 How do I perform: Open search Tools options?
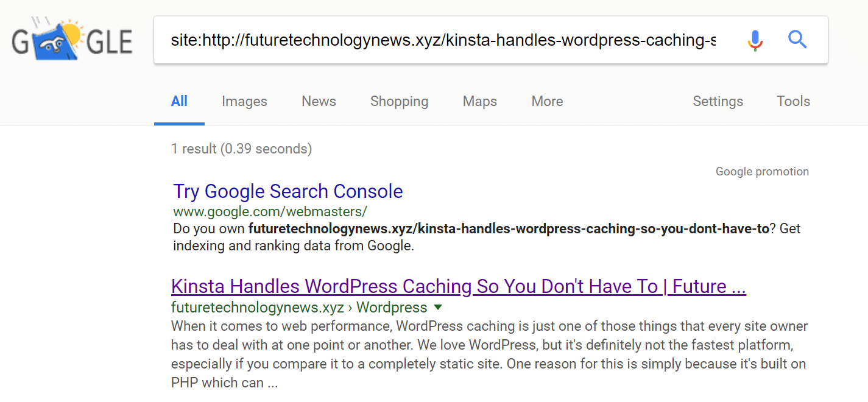click(x=792, y=101)
